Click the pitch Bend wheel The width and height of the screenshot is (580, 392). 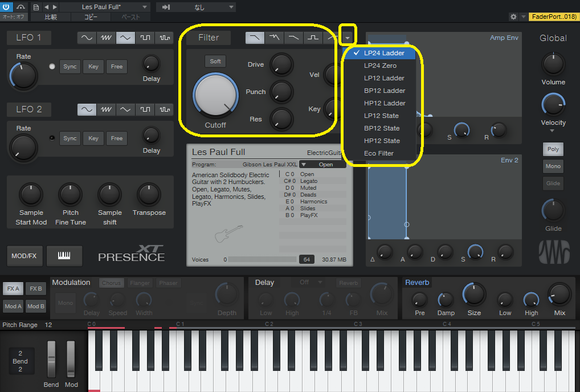[x=51, y=359]
